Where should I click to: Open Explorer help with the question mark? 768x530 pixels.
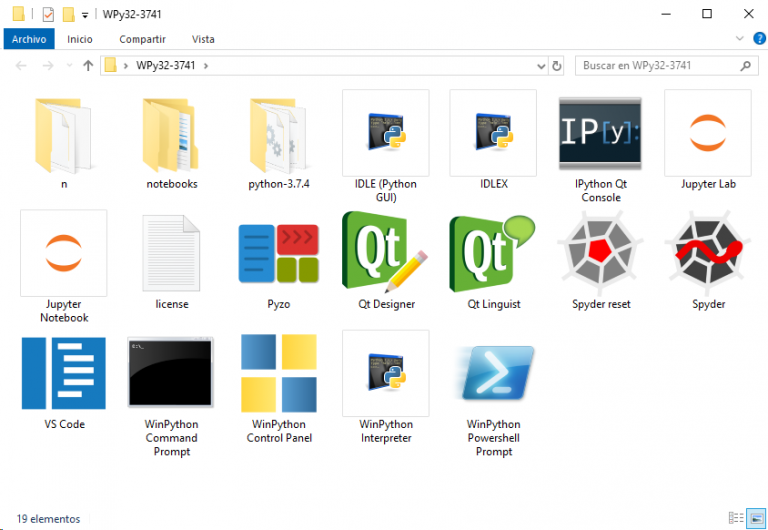click(760, 38)
